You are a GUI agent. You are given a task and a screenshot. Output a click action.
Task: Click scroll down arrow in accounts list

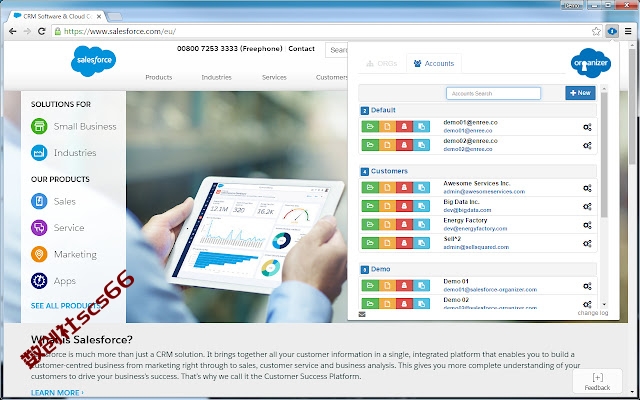[604, 304]
